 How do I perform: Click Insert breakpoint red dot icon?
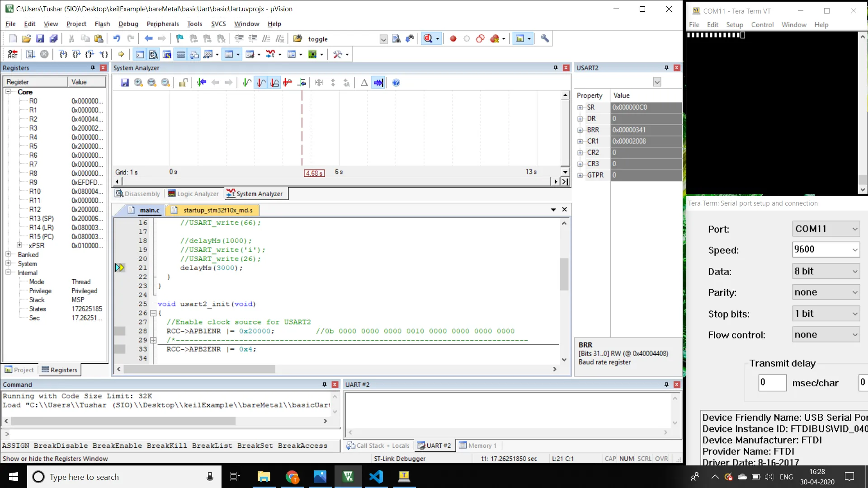coord(453,39)
